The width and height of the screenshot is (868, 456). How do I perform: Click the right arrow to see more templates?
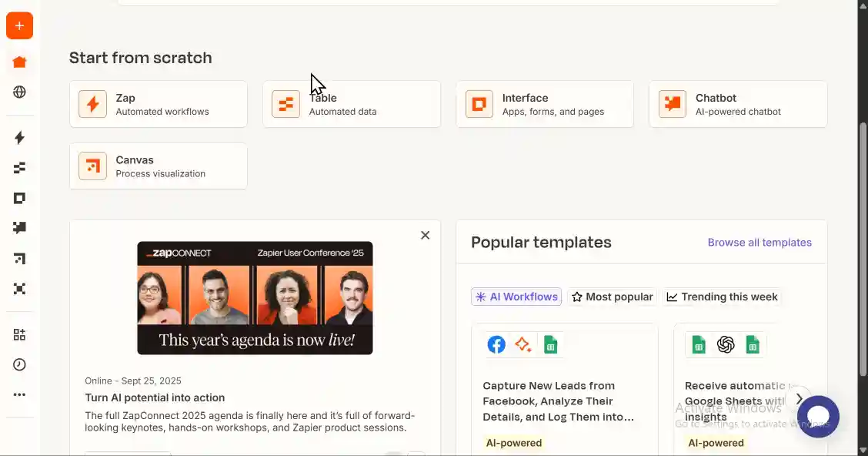(799, 399)
